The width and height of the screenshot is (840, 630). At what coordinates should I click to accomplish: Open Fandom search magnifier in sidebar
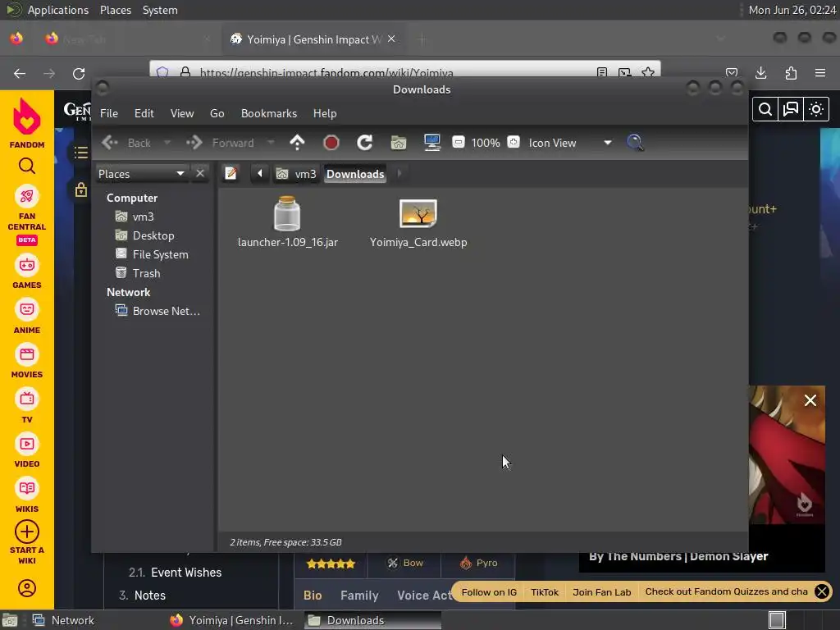[27, 166]
